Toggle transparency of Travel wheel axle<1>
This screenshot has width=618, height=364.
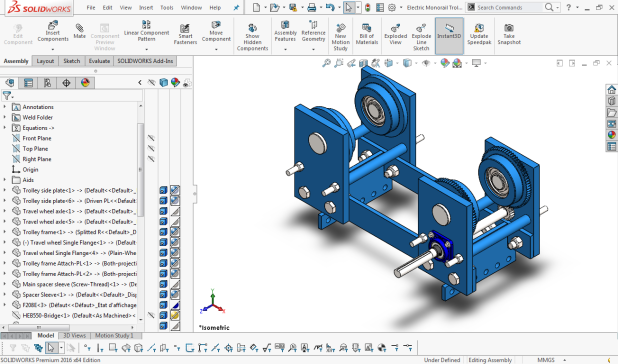175,211
